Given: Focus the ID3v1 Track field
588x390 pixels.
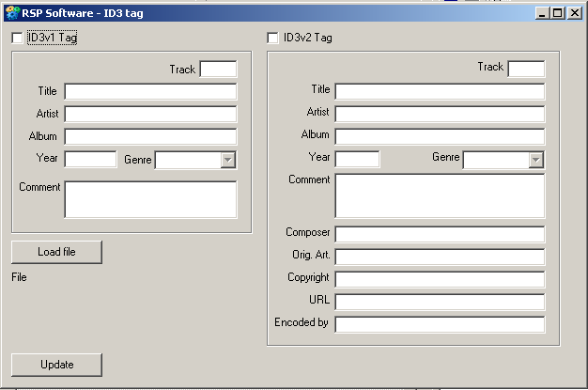Looking at the screenshot, I should [x=218, y=69].
